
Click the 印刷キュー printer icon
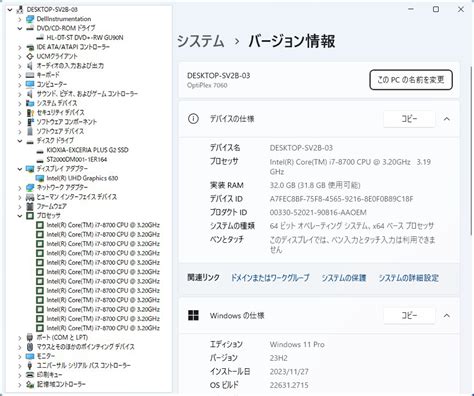point(30,375)
